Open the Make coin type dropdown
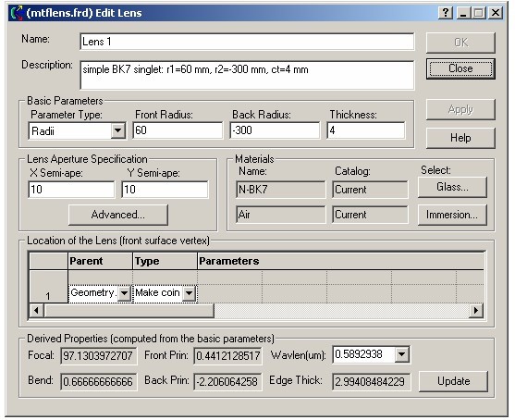The image size is (515, 420). 189,293
